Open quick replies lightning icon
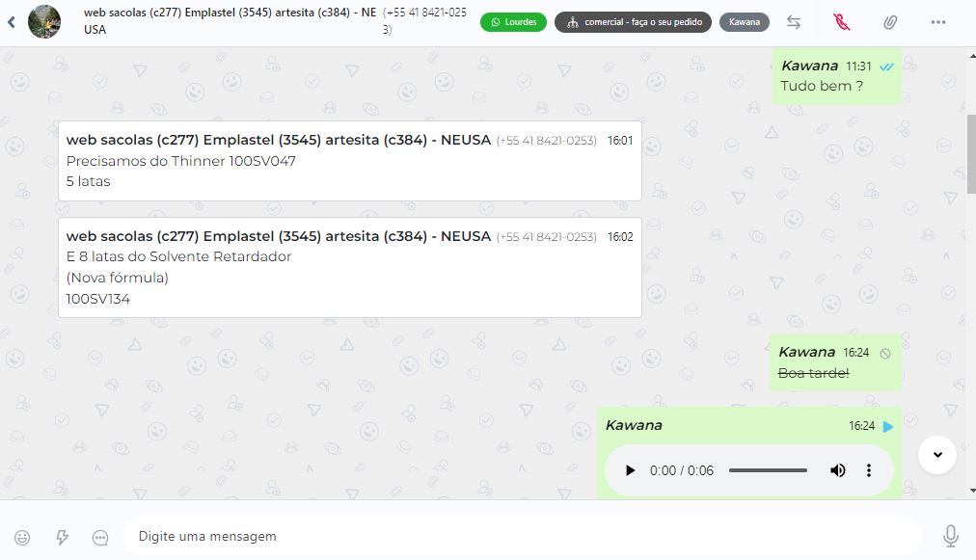The width and height of the screenshot is (976, 560). point(63,537)
